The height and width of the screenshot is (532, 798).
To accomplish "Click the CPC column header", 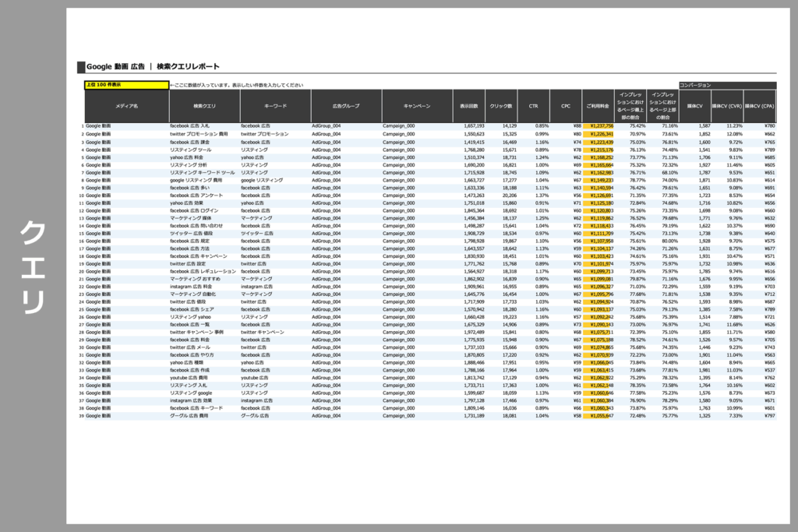I will coord(566,105).
